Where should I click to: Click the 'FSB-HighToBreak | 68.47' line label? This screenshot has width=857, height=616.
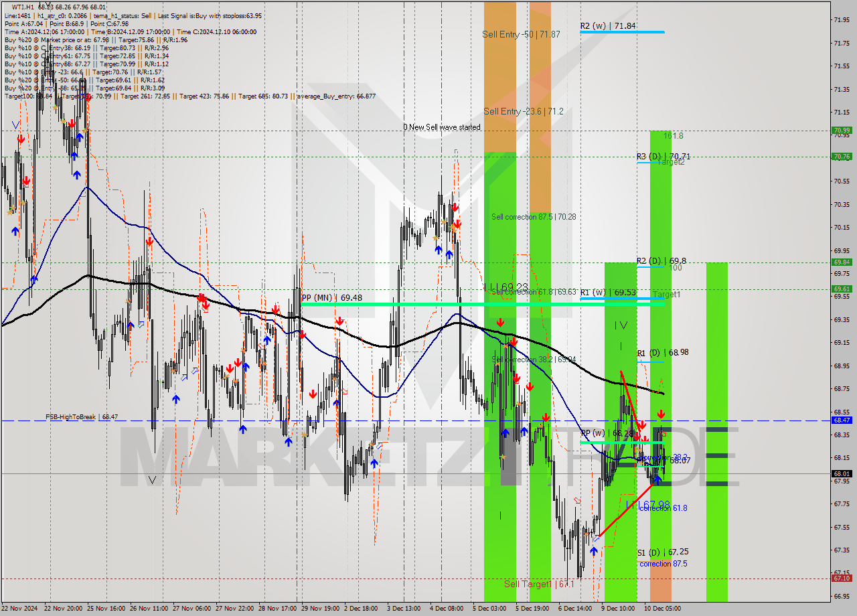82,416
